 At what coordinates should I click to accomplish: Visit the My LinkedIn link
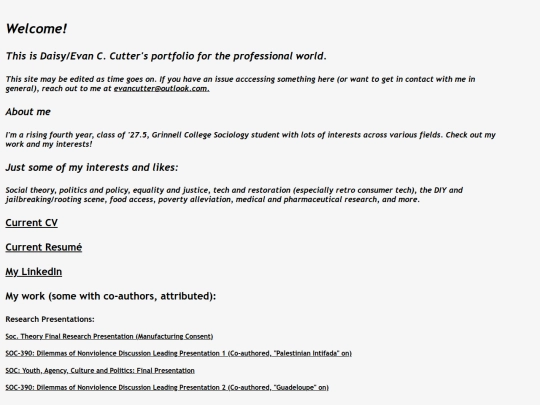click(34, 272)
